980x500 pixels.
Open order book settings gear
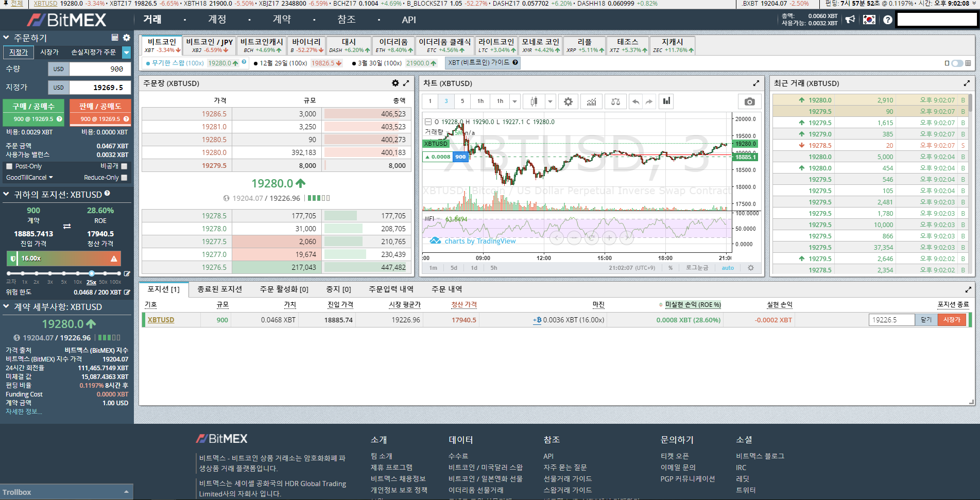click(x=395, y=83)
